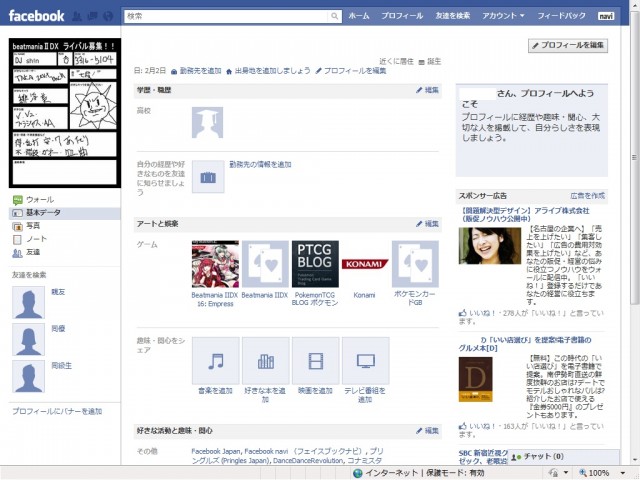
Task: Expand the アカウント dropdown menu
Action: pyautogui.click(x=503, y=16)
